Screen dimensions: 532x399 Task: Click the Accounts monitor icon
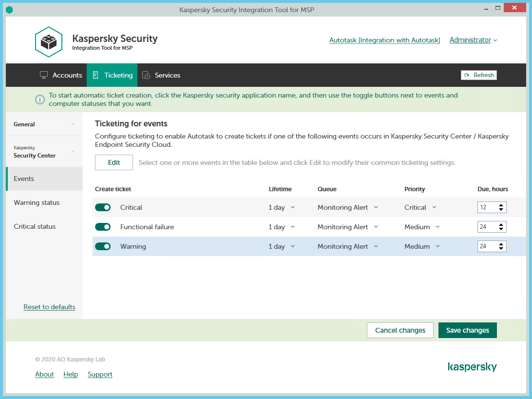(44, 75)
